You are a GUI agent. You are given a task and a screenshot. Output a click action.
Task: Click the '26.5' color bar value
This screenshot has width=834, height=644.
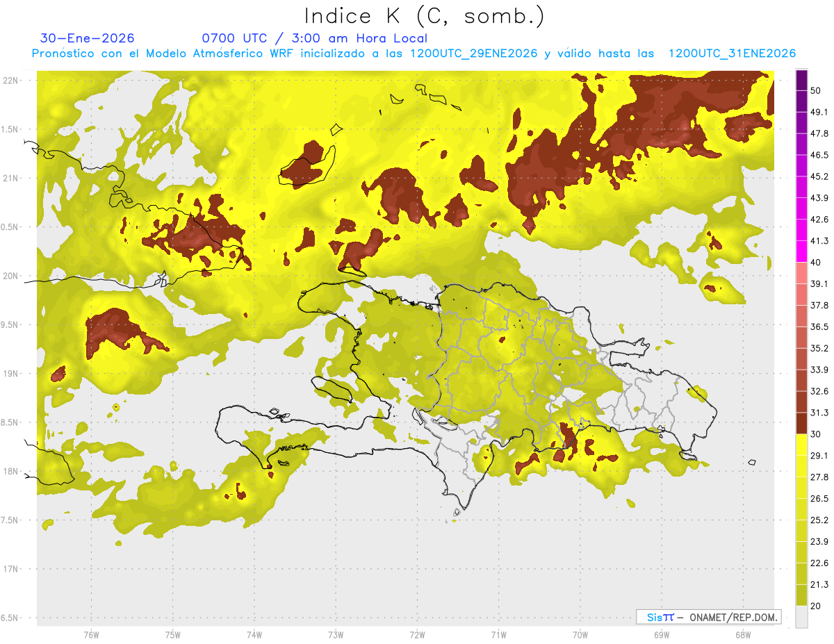pos(819,499)
